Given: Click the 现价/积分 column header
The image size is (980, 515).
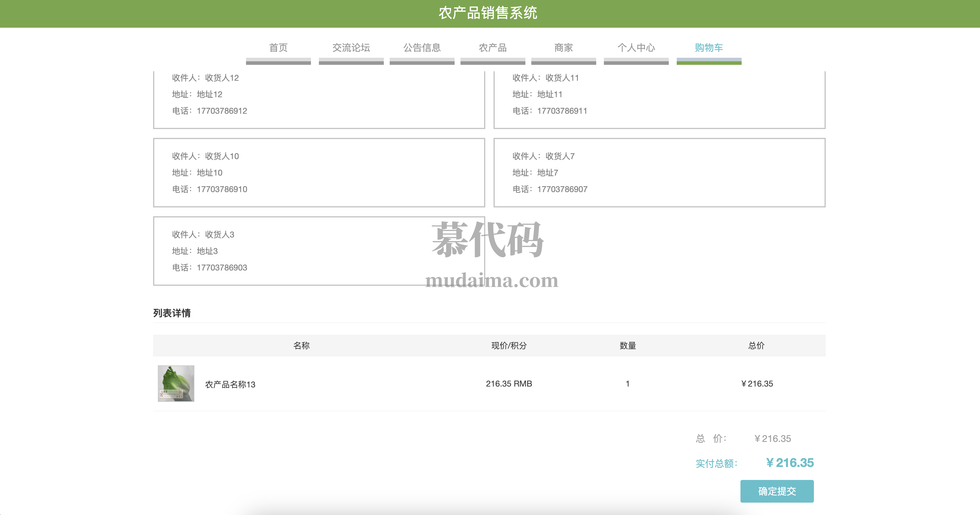Looking at the screenshot, I should point(509,346).
